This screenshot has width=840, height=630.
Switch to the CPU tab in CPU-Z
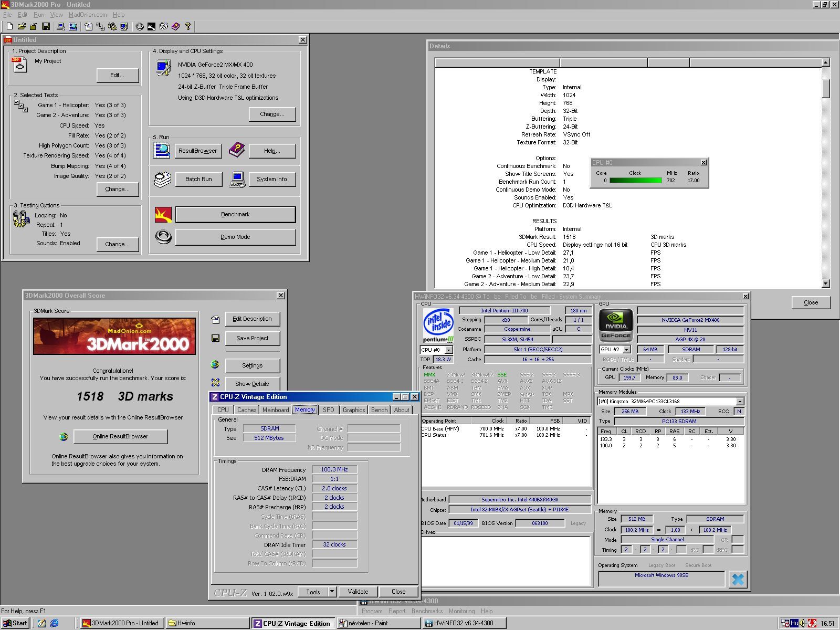[223, 410]
